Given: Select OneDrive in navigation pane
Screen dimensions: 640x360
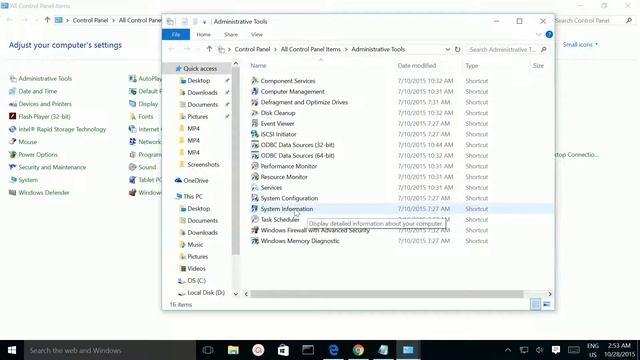Looking at the screenshot, I should coord(196,180).
